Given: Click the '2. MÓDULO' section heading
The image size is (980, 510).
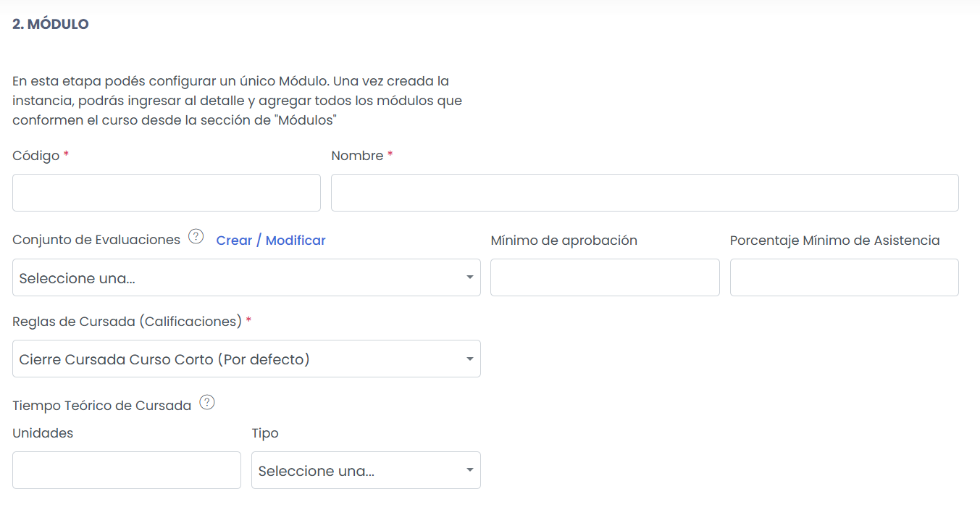Looking at the screenshot, I should [x=51, y=25].
